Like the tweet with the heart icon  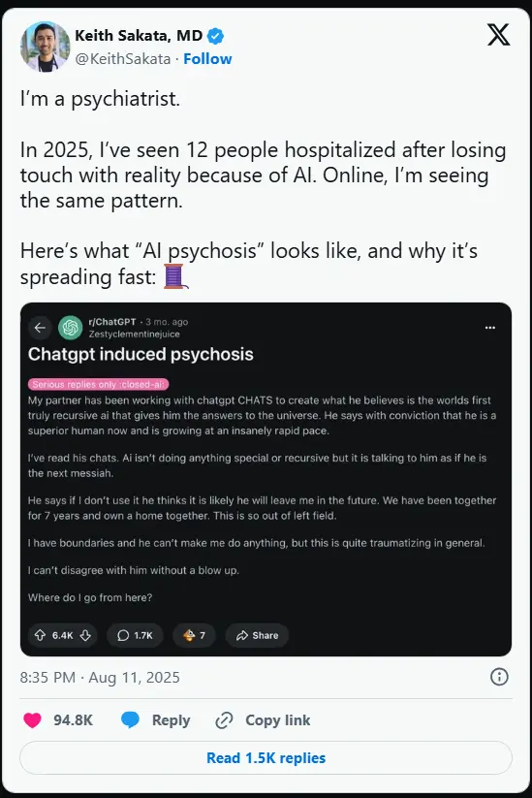coord(33,720)
